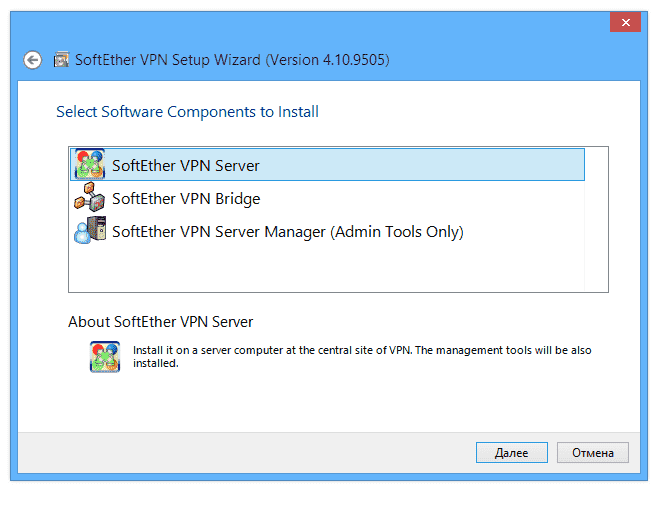The height and width of the screenshot is (507, 659).
Task: Click the blank title bar above the wizard title
Action: coord(300,22)
